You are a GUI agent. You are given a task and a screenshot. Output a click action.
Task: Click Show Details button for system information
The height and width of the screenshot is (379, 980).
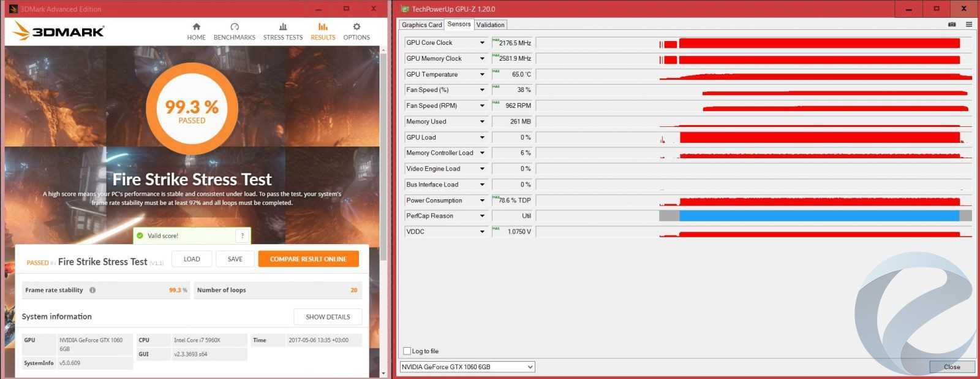[x=328, y=317]
